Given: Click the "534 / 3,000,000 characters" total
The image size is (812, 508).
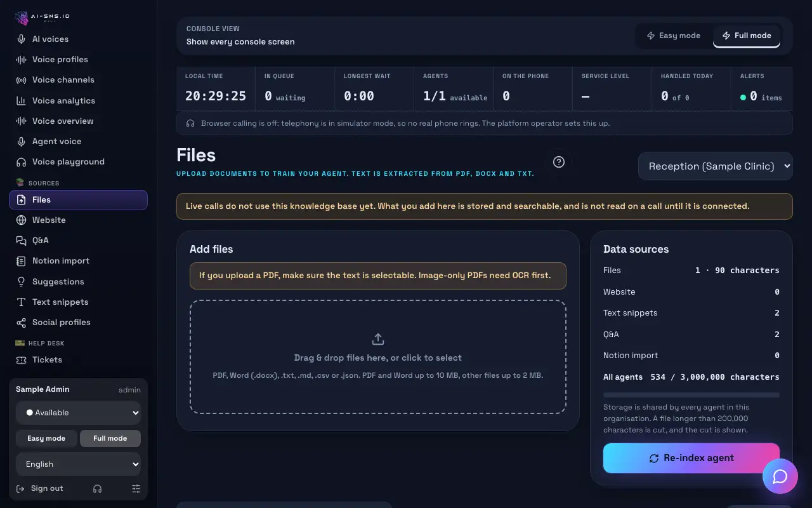Looking at the screenshot, I should (x=715, y=377).
